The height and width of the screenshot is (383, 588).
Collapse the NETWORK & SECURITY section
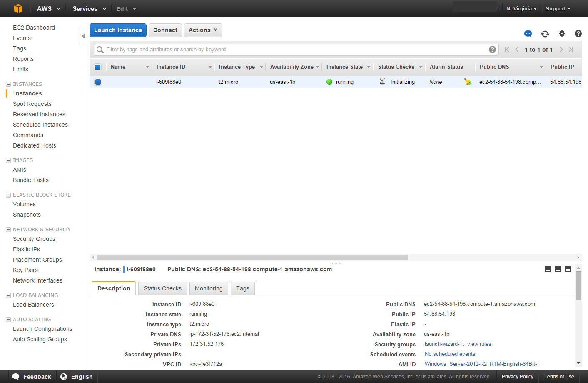point(8,230)
